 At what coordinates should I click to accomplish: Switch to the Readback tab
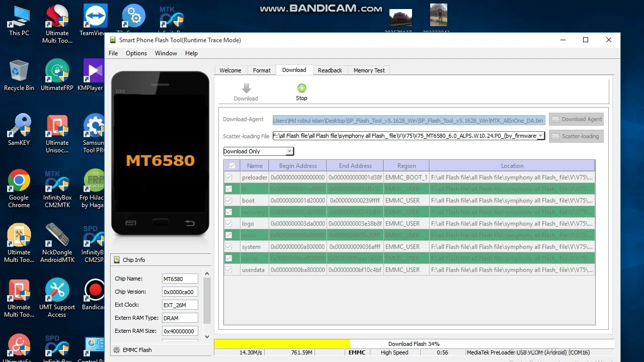(x=330, y=70)
